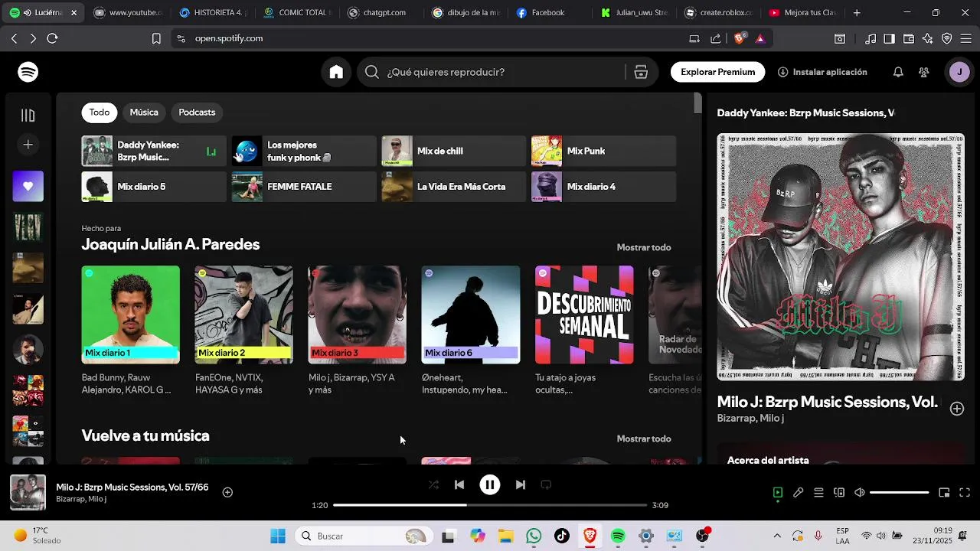
Task: Switch to www.youtube.com browser tab
Action: pyautogui.click(x=129, y=12)
